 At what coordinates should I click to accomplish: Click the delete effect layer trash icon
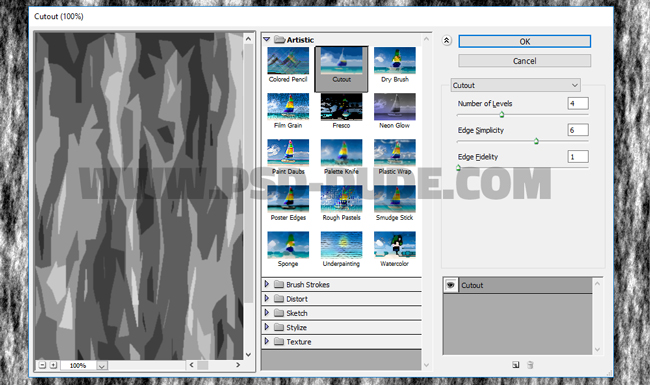coord(530,365)
